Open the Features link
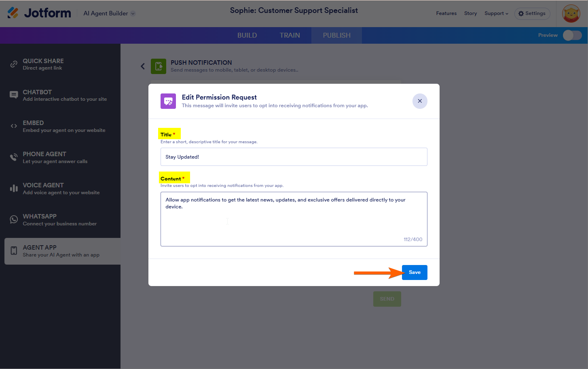The height and width of the screenshot is (369, 588). point(446,13)
